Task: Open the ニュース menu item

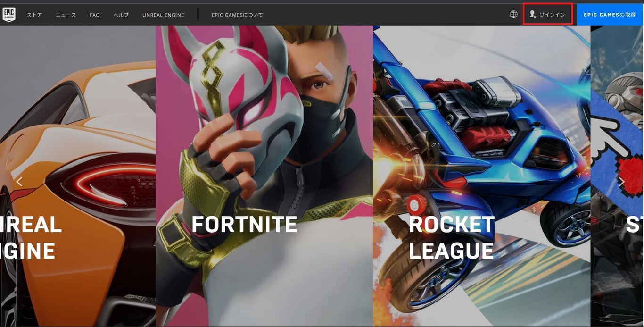Action: 66,15
